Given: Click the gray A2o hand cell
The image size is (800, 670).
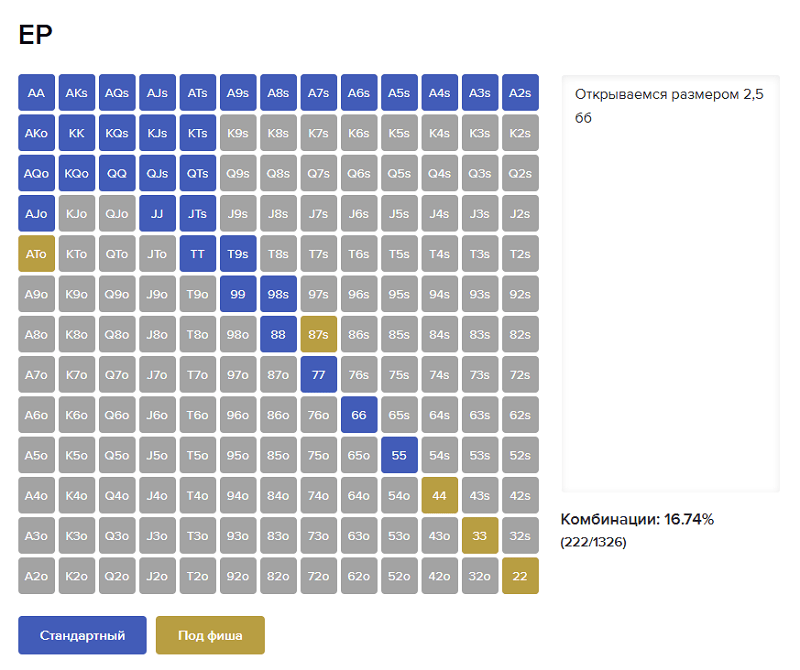Looking at the screenshot, I should point(36,576).
